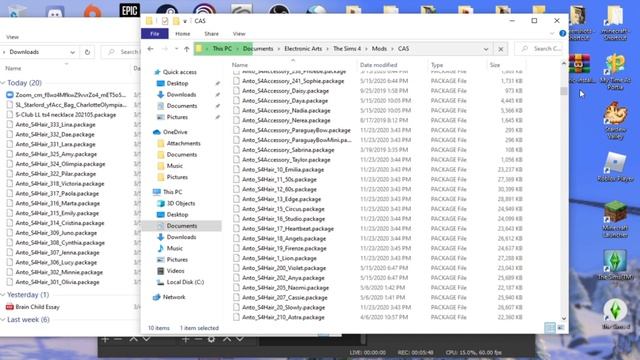This screenshot has height=360, width=640.
Task: Collapse the Last week (6) group
Action: click(3, 320)
